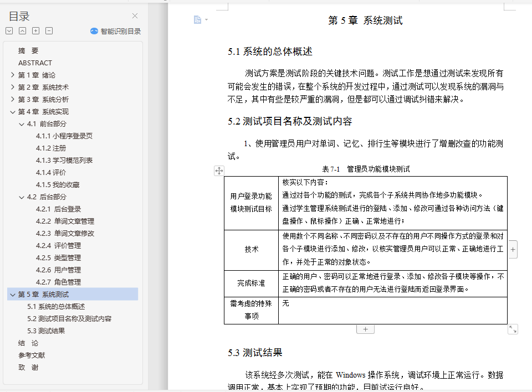Click the table cell 需考虑的特殊事项
This screenshot has width=532, height=392.
pyautogui.click(x=251, y=310)
